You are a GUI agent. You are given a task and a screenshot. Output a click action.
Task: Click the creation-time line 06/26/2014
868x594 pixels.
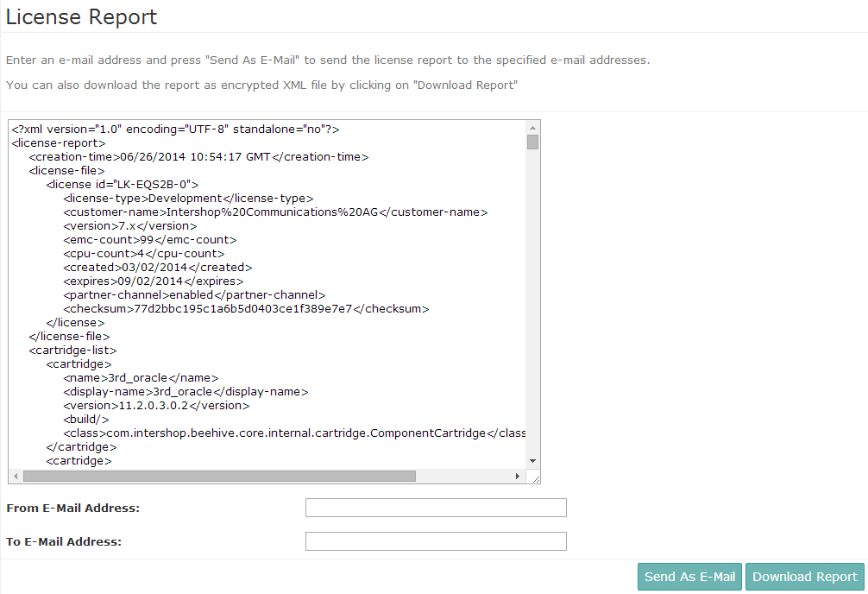click(x=198, y=157)
